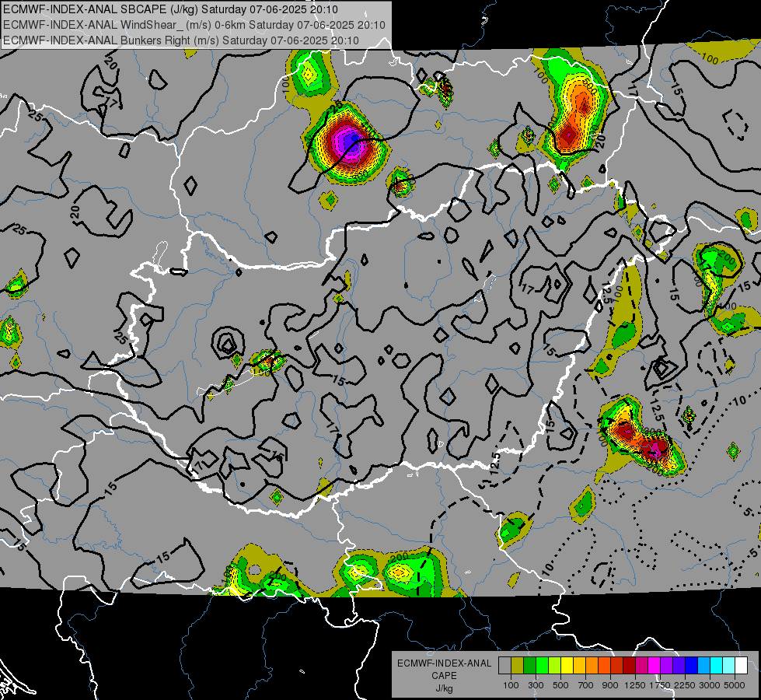Image resolution: width=761 pixels, height=700 pixels.
Task: Pick the bright green legend swatch
Action: (x=542, y=666)
